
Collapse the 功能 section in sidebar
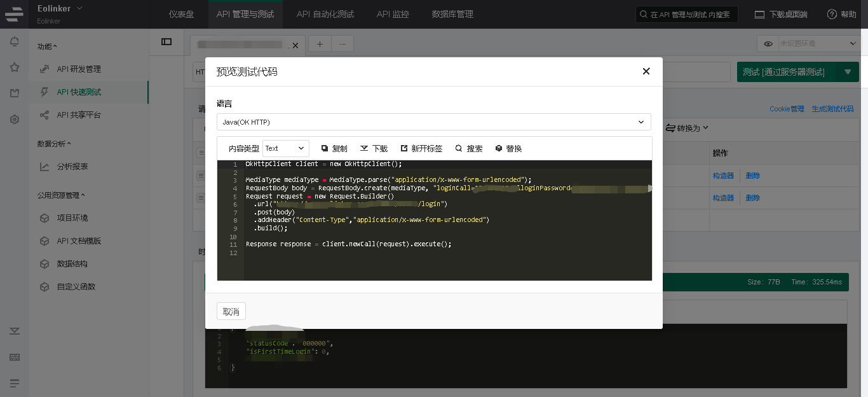pyautogui.click(x=47, y=46)
